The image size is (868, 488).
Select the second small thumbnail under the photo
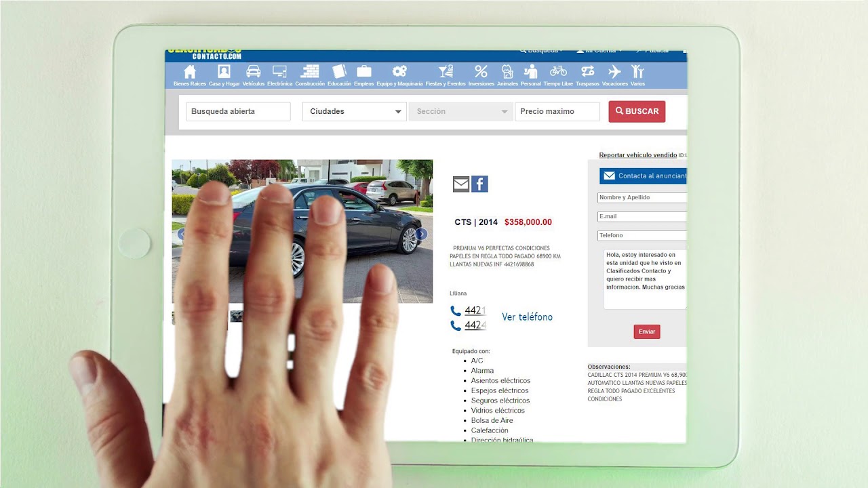coord(237,316)
